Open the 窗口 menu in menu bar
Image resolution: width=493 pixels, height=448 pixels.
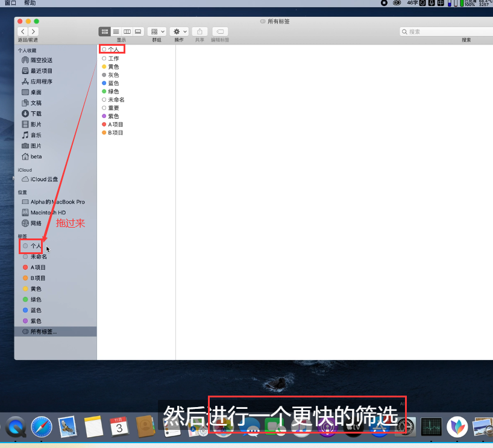tap(10, 3)
